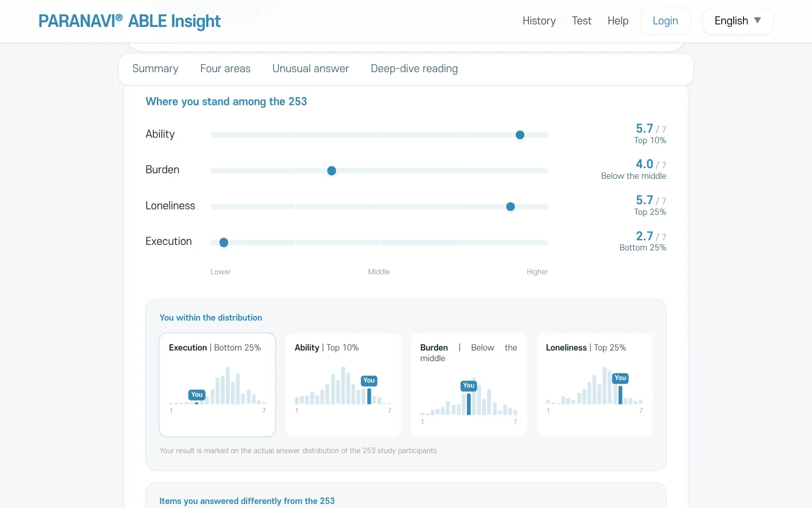Click the You marker in Ability chart
Image resolution: width=812 pixels, height=508 pixels.
pos(369,380)
